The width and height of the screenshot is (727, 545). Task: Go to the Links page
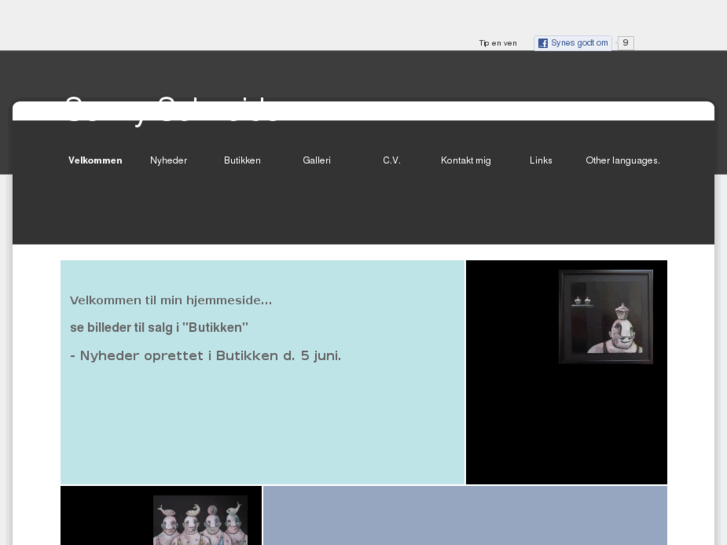(541, 160)
